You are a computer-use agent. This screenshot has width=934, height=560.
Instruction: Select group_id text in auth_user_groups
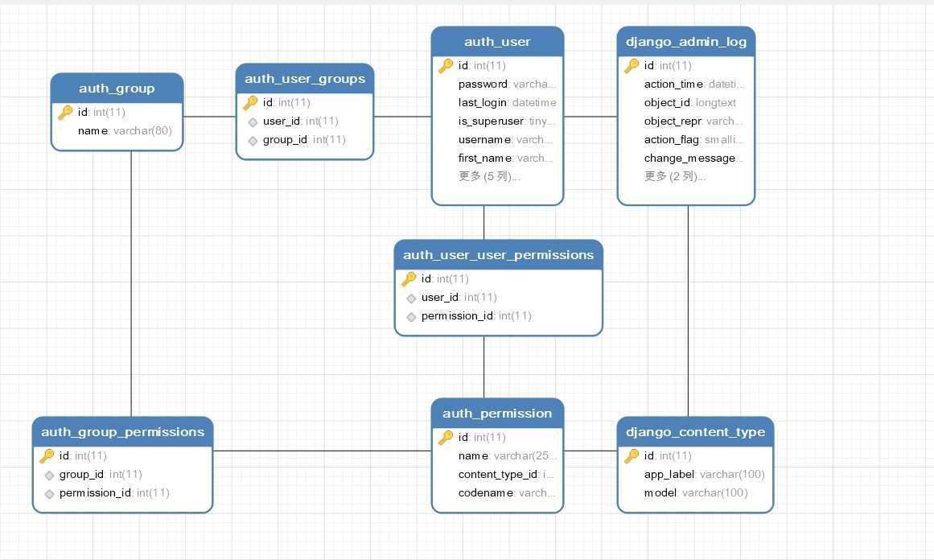pos(285,139)
